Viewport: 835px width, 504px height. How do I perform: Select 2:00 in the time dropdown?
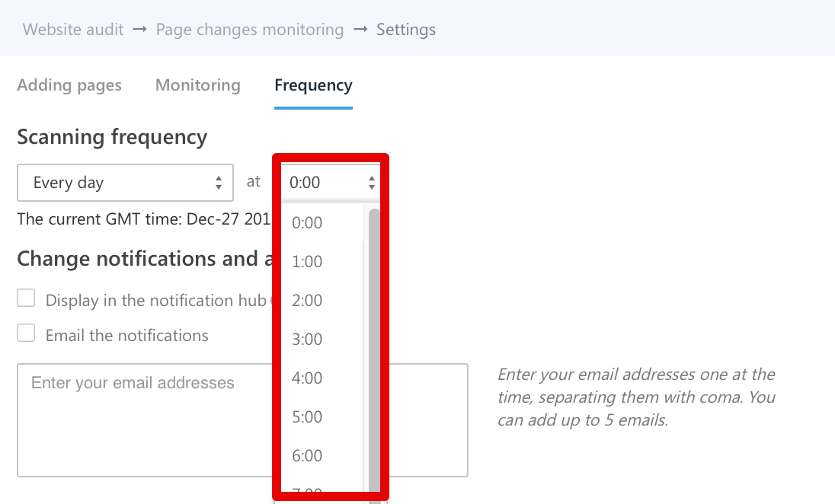point(308,301)
